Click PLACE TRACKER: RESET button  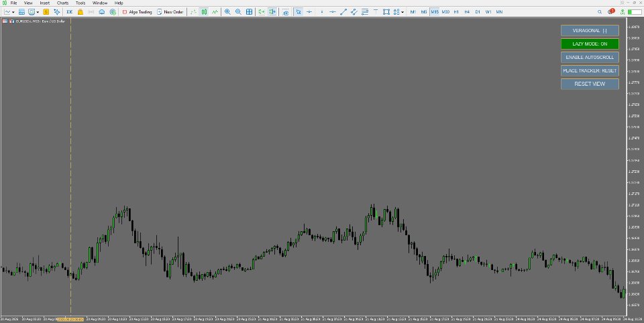tap(590, 70)
